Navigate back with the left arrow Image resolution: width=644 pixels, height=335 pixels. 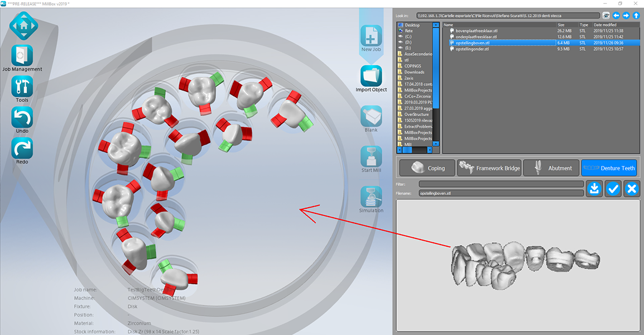pos(616,16)
